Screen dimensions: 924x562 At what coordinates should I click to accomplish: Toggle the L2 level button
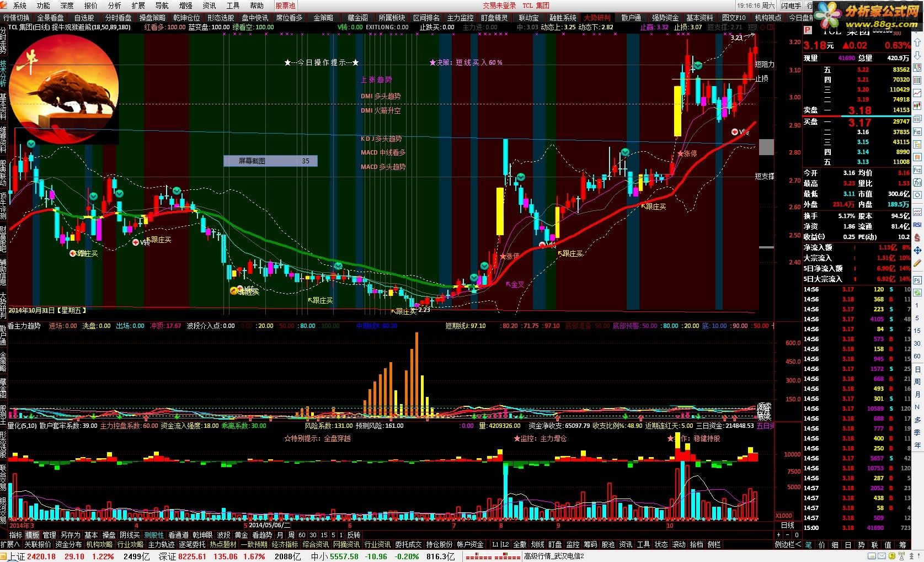point(504,544)
